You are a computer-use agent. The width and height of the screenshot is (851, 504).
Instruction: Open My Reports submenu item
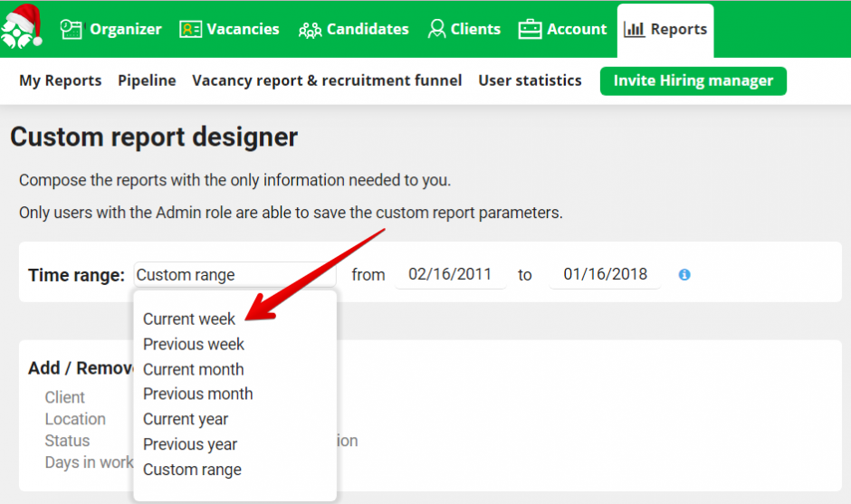tap(61, 81)
